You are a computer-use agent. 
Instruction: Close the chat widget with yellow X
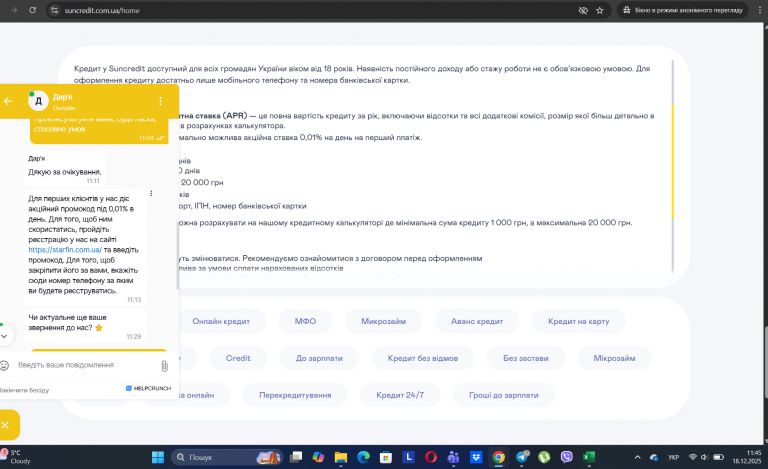[x=5, y=425]
